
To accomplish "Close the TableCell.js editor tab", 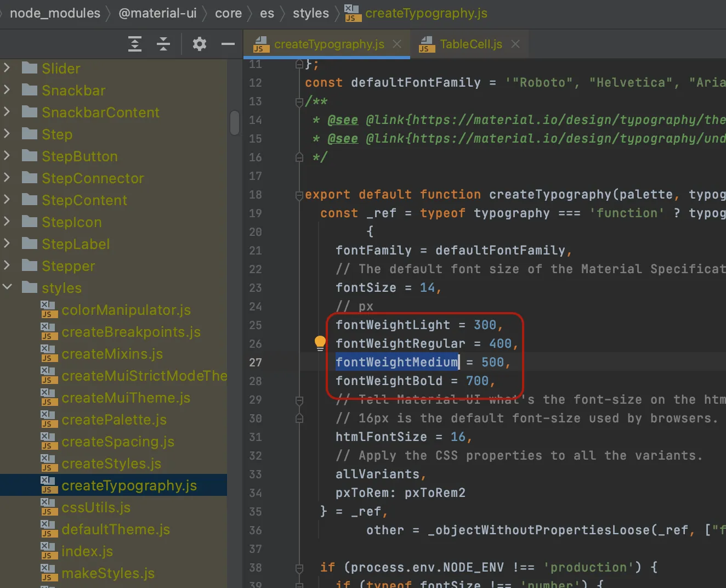I will click(515, 44).
